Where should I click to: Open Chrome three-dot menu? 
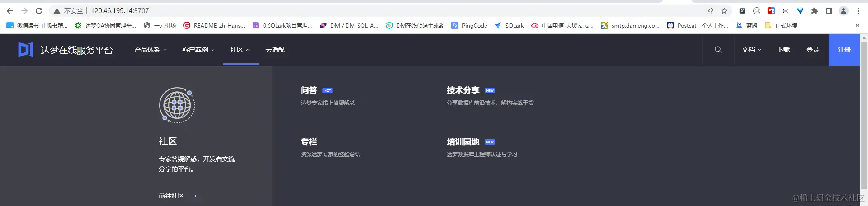coord(858,11)
